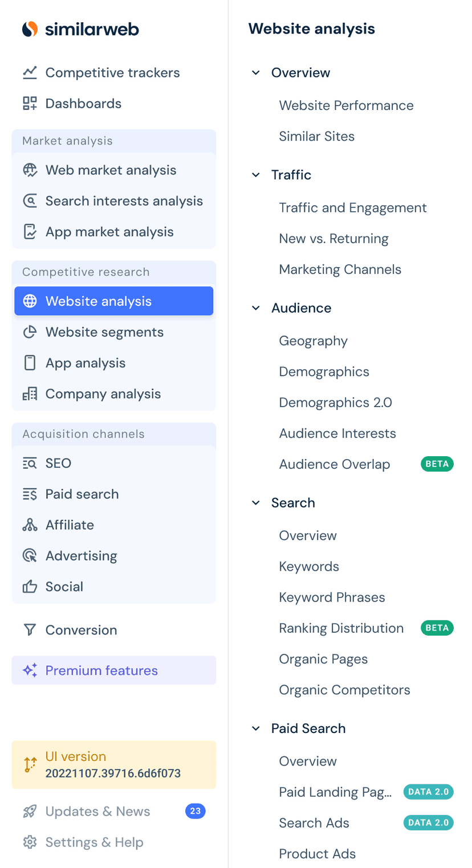Click the Affiliate network icon
The height and width of the screenshot is (868, 472).
30,524
